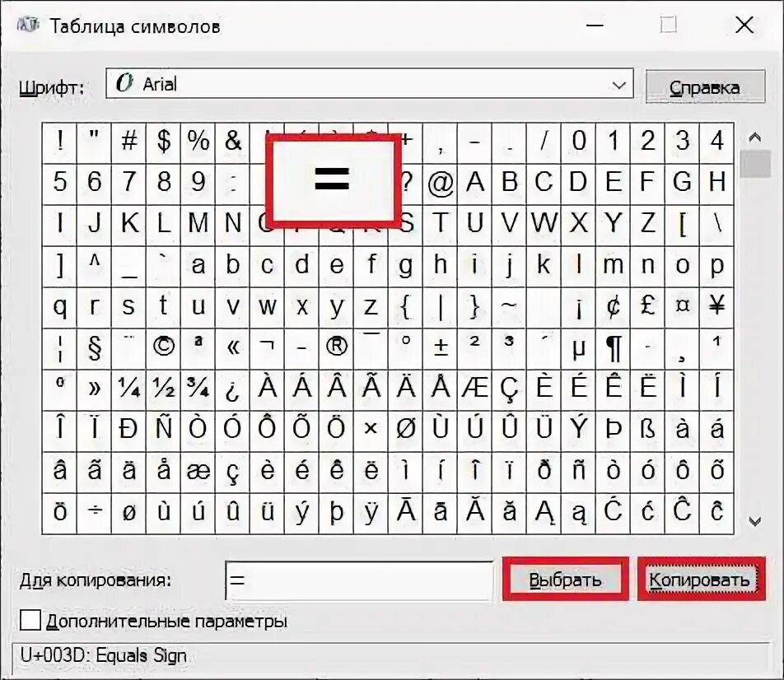Select the ø lowercase slashed o

[129, 514]
